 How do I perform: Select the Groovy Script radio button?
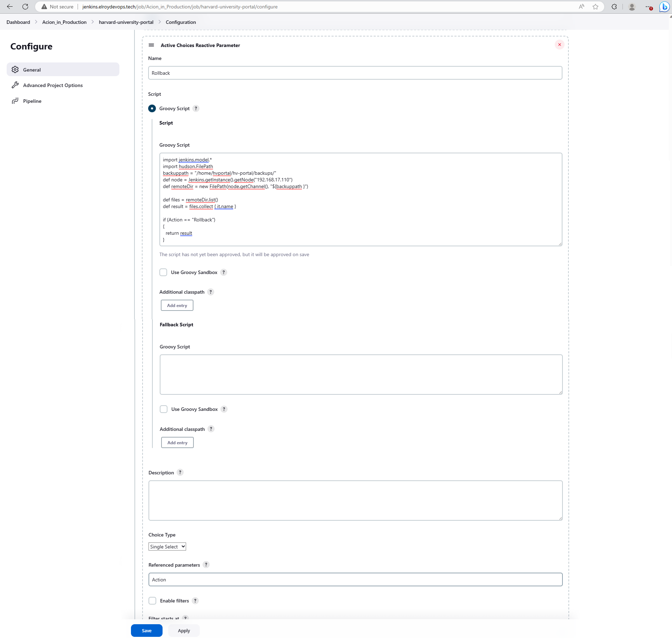pyautogui.click(x=152, y=108)
